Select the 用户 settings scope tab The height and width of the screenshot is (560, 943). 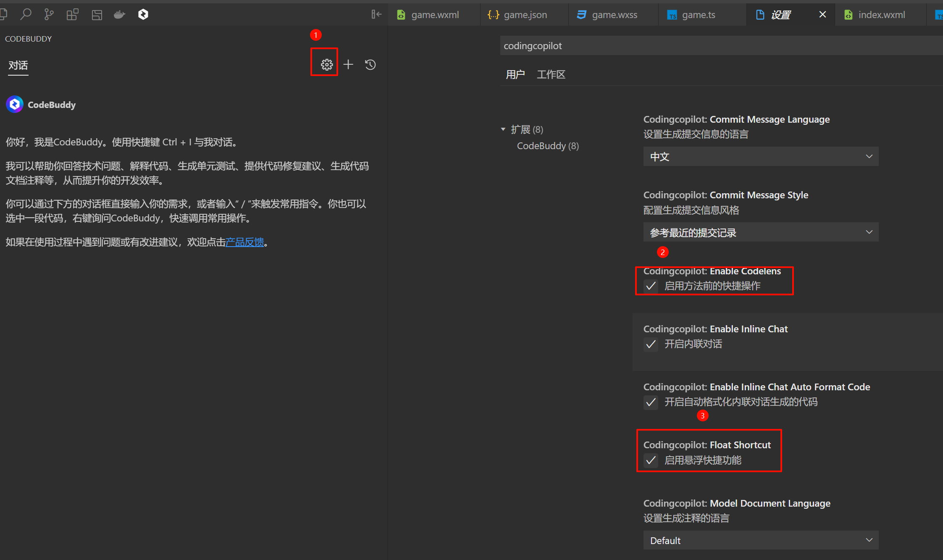click(515, 74)
